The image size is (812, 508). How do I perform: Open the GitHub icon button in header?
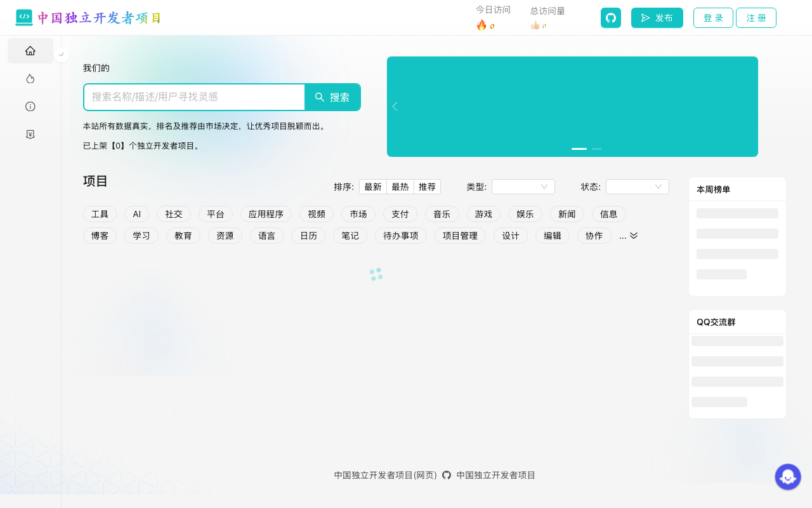(611, 18)
